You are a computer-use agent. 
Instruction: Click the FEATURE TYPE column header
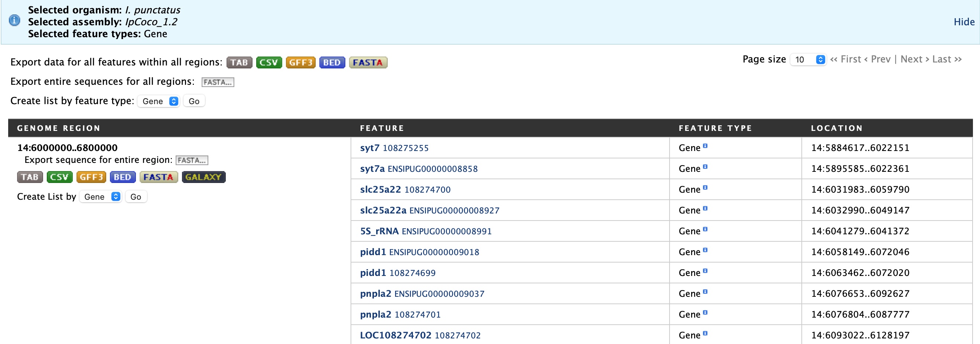(715, 128)
